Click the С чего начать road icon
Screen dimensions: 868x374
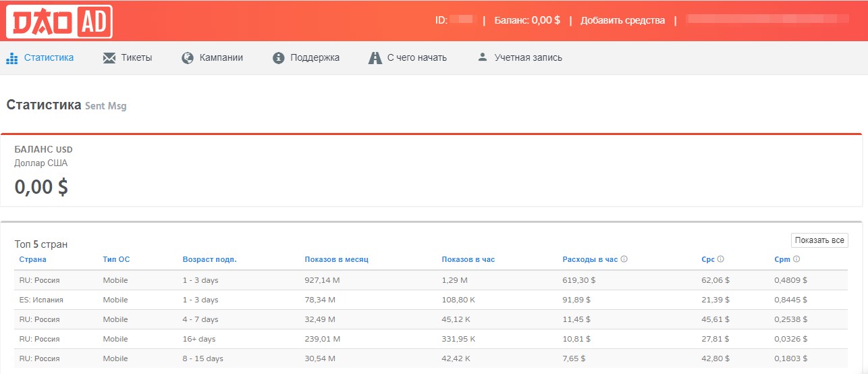[x=375, y=58]
